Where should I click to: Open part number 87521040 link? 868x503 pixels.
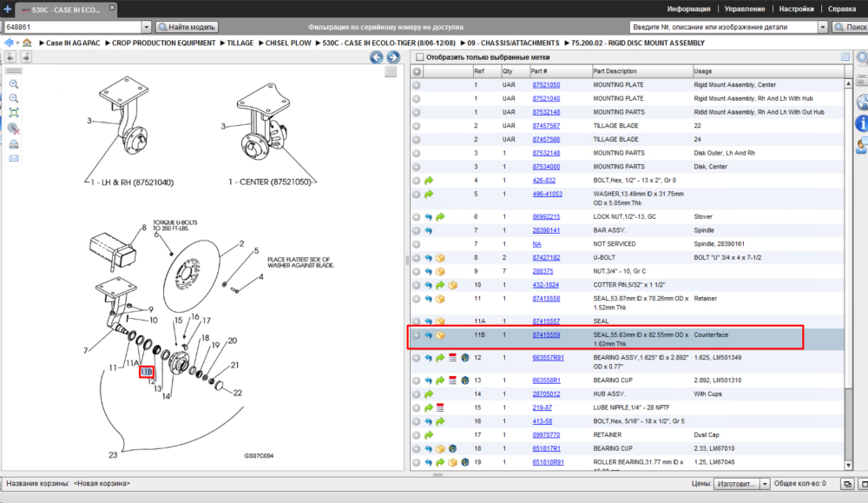click(546, 99)
